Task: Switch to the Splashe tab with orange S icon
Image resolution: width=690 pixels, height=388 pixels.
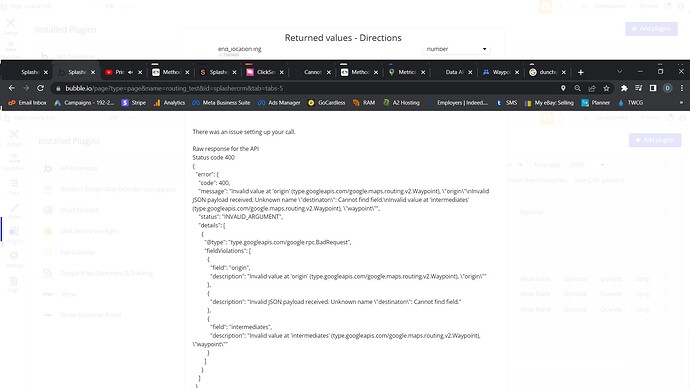Action: pyautogui.click(x=218, y=72)
